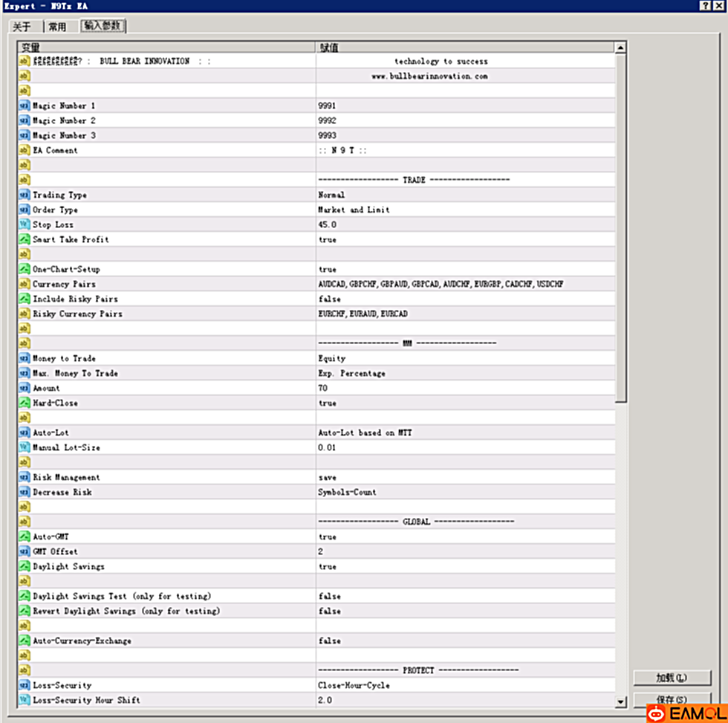The width and height of the screenshot is (728, 723).
Task: Select the Risk Management value save
Action: [x=328, y=477]
